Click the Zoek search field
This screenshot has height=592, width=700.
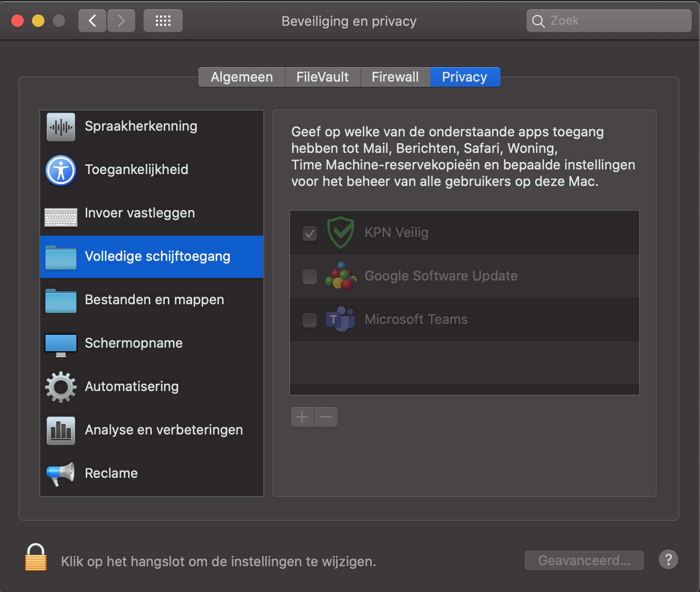(x=609, y=21)
